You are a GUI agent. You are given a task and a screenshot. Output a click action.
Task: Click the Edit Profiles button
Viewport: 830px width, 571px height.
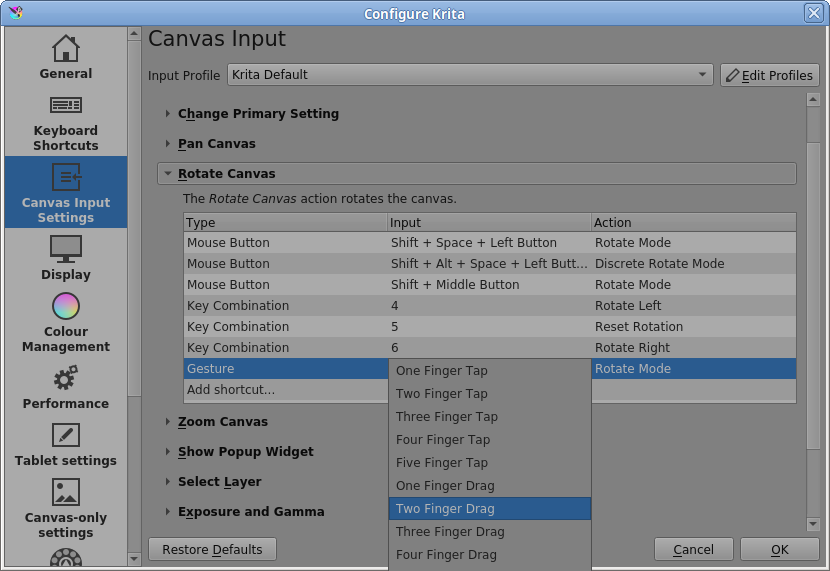point(769,75)
